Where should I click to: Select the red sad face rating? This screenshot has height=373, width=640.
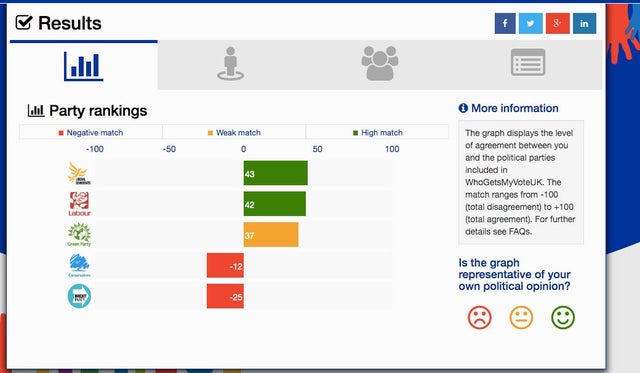point(480,317)
